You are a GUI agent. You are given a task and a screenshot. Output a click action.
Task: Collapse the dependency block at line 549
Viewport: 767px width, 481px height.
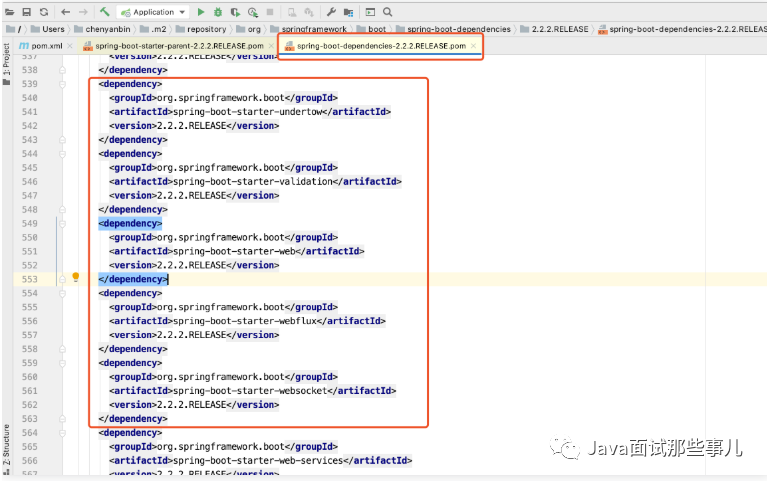[63, 224]
